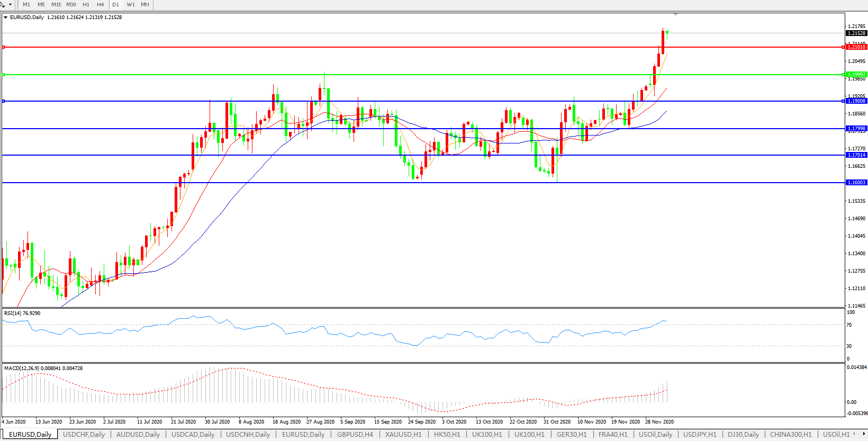Toggle the D1 daily timeframe button
This screenshot has height=441, width=868.
pos(115,5)
